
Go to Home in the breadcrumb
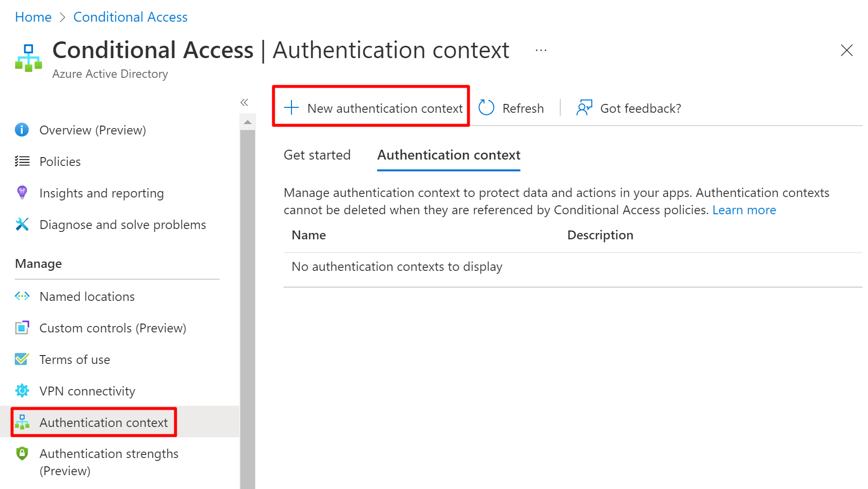coord(33,17)
